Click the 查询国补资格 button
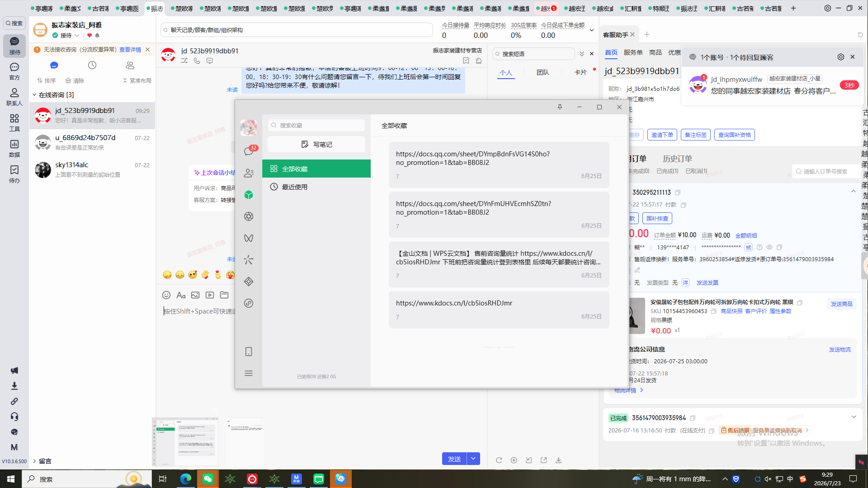The image size is (868, 488). point(735,135)
